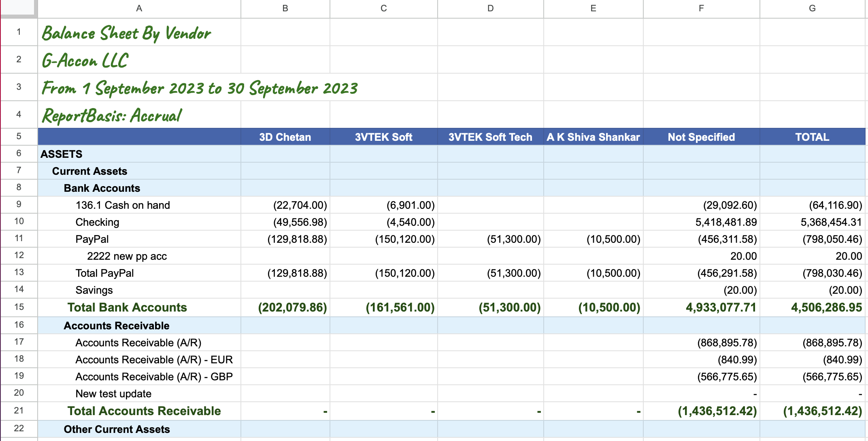
Task: Select the 'New test update' cell
Action: coord(139,393)
